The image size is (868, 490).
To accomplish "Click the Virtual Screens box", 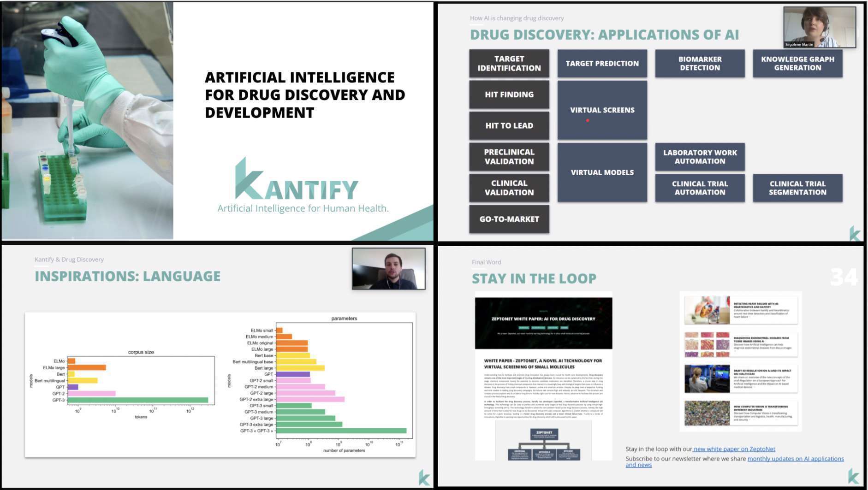I will click(602, 110).
